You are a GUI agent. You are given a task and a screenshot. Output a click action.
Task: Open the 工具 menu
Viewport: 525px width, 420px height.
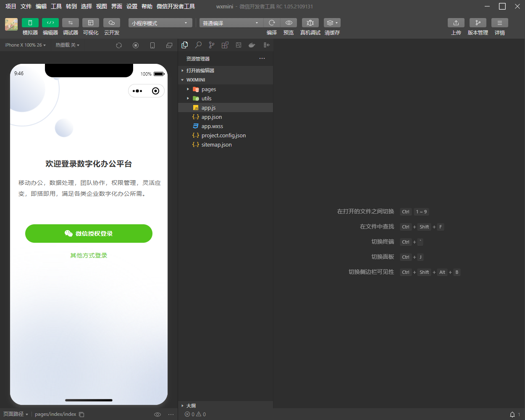point(56,6)
